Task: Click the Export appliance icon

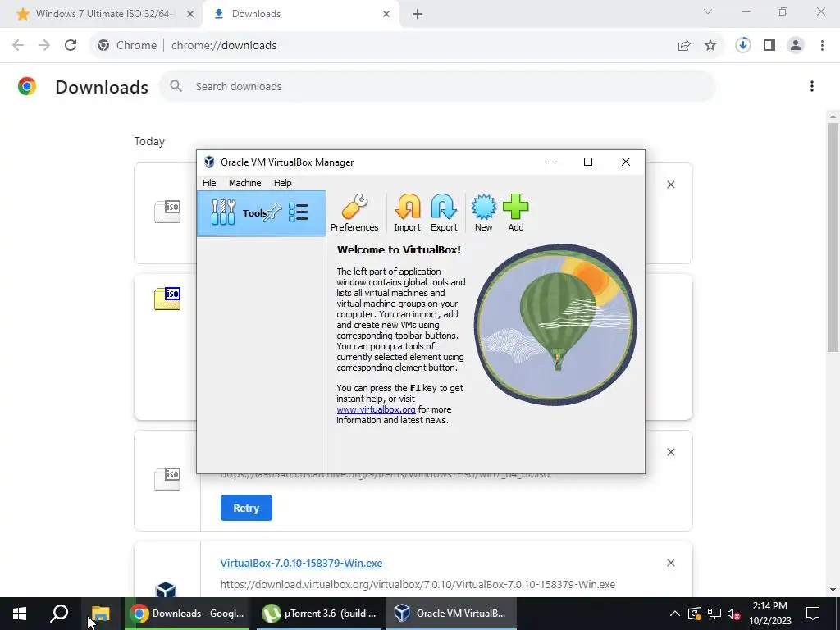Action: 444,212
